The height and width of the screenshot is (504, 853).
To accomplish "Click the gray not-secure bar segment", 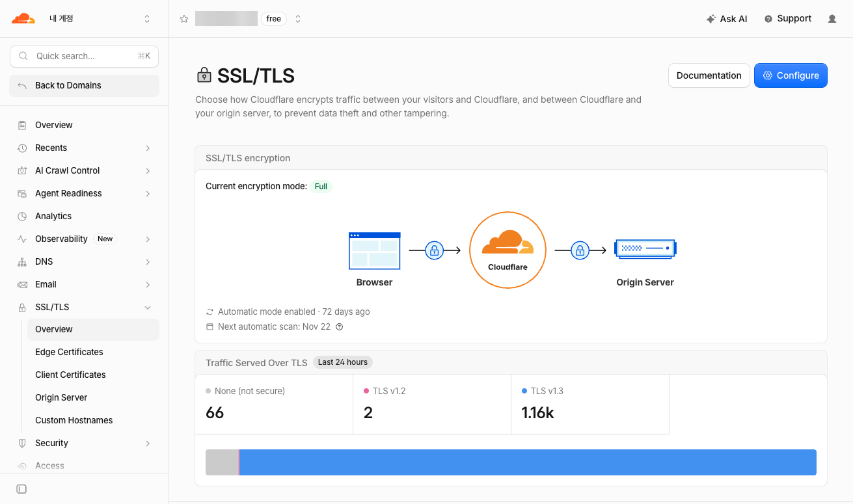I will tap(222, 462).
